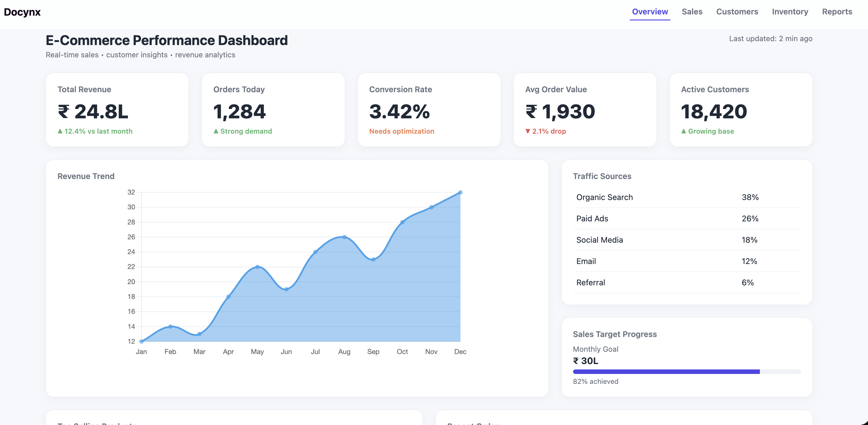This screenshot has width=868, height=425.
Task: Click the Conversion Rate KPI card
Action: coord(429,110)
